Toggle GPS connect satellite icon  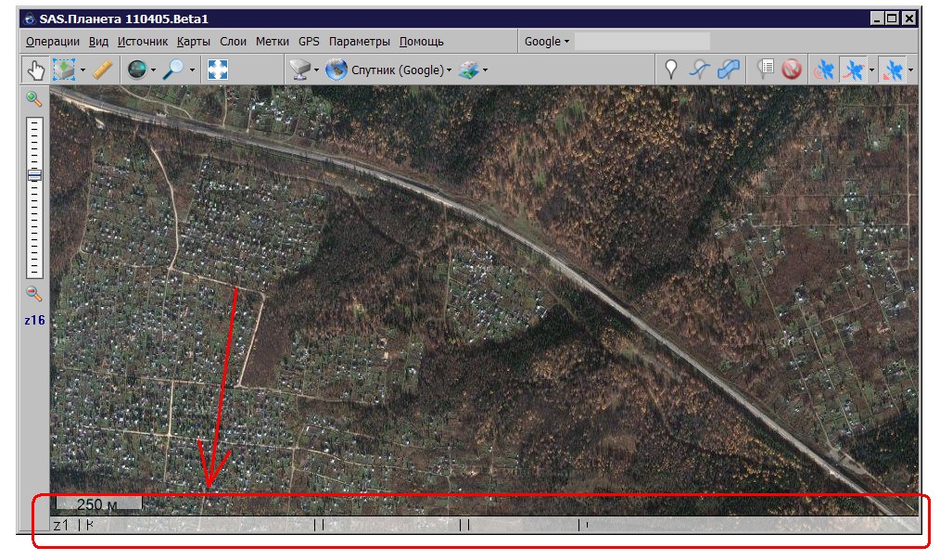pos(823,70)
